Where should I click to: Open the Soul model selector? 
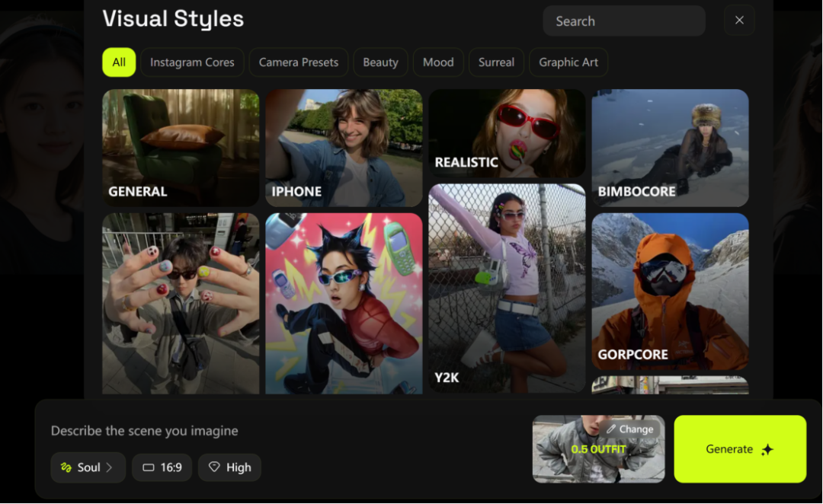pyautogui.click(x=88, y=467)
